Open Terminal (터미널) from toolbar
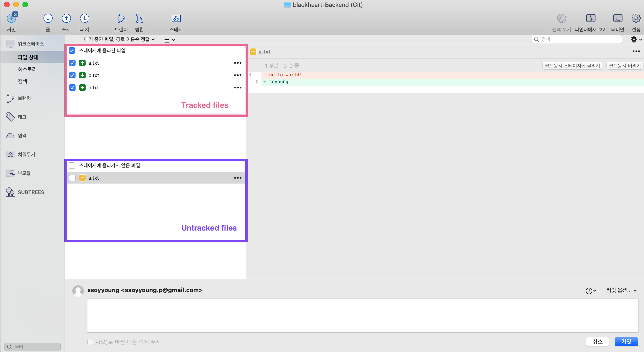Image resolution: width=644 pixels, height=352 pixels. click(x=617, y=19)
